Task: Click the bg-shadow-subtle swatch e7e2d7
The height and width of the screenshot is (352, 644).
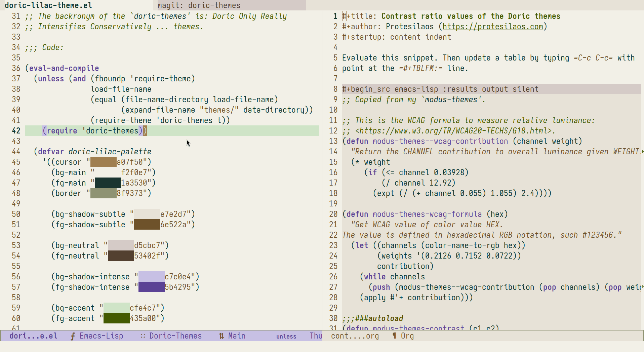Action: pyautogui.click(x=147, y=214)
